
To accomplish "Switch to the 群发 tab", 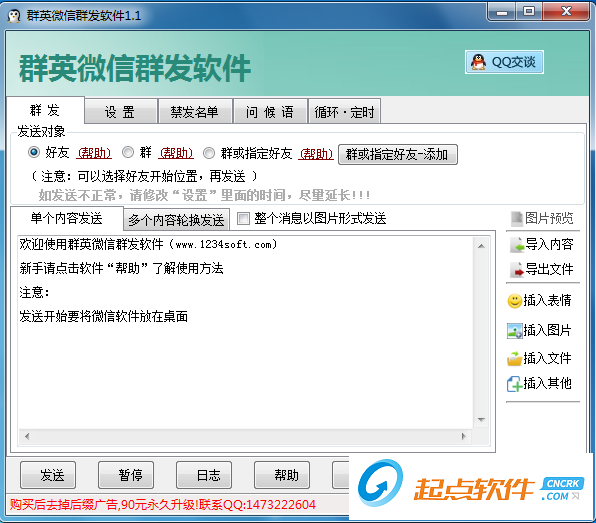I will click(45, 110).
